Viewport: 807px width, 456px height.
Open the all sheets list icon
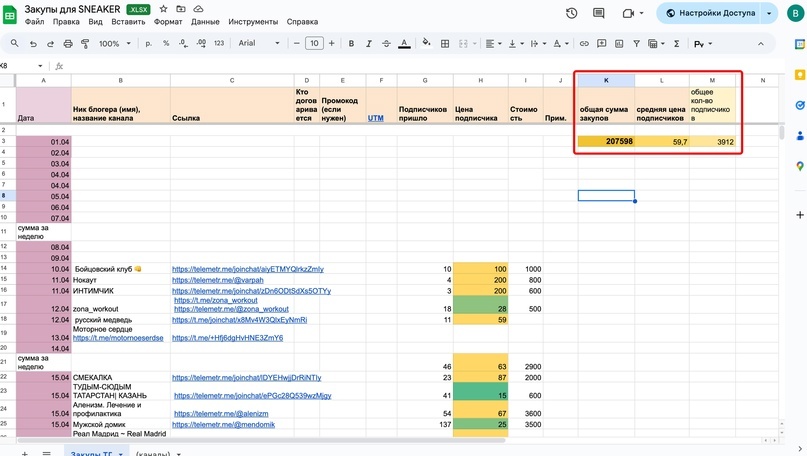(x=46, y=453)
